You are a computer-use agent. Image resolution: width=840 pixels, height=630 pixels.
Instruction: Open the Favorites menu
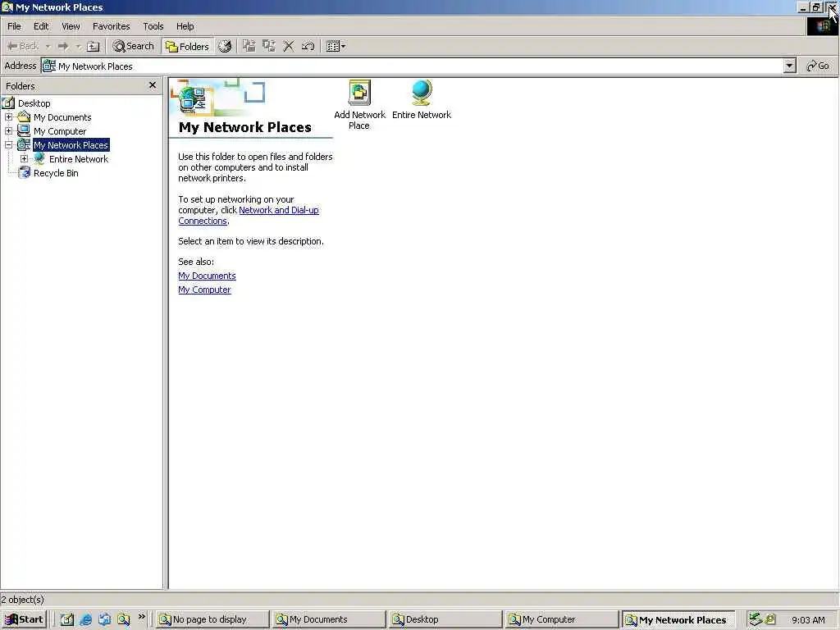tap(111, 26)
